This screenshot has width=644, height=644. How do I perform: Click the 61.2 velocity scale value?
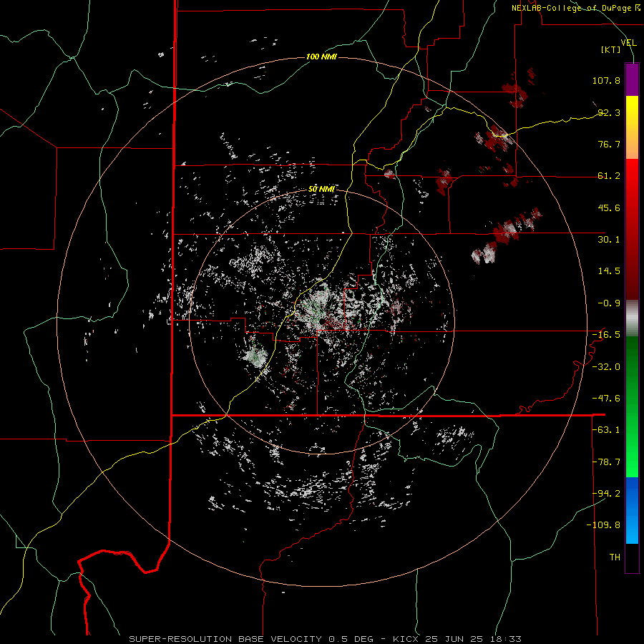(x=609, y=176)
